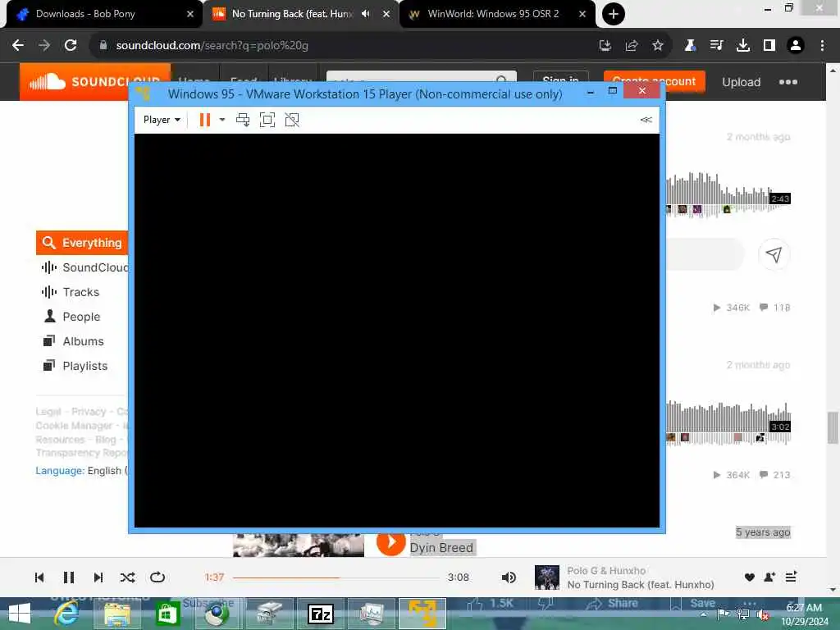This screenshot has height=630, width=840.
Task: Follow Polo G & Hunxho from the player bar
Action: click(x=769, y=577)
